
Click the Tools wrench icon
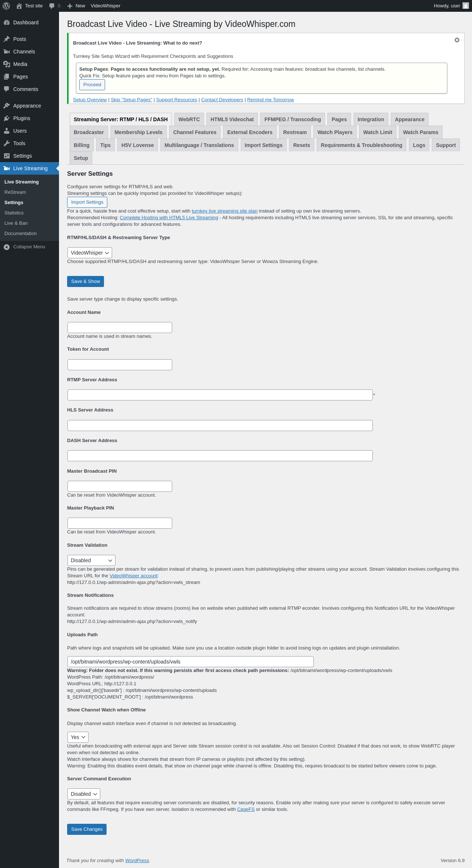point(7,143)
